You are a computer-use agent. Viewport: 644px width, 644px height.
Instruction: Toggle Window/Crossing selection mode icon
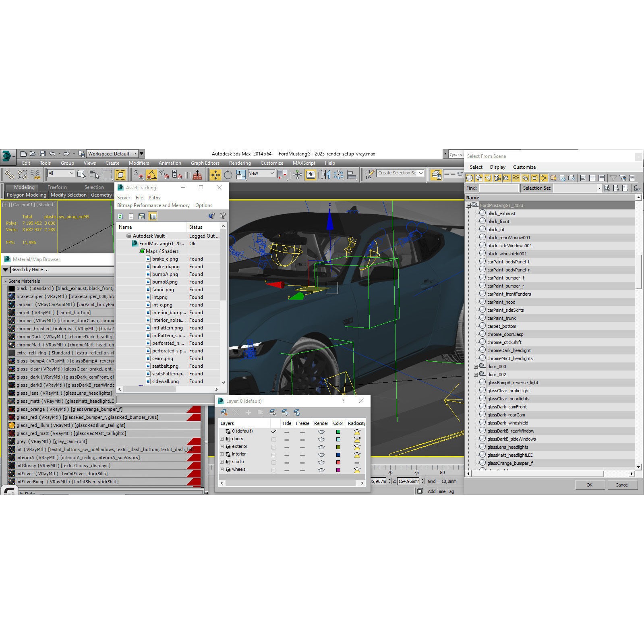pos(120,174)
